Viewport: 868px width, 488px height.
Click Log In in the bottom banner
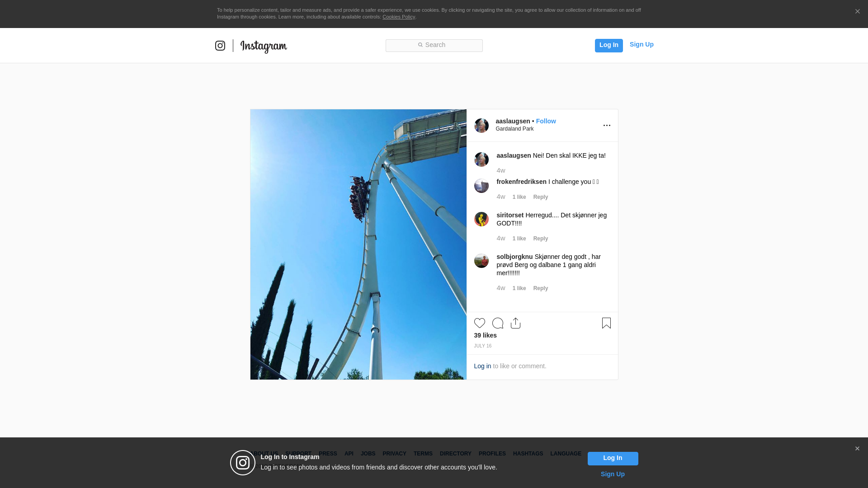[x=613, y=458]
